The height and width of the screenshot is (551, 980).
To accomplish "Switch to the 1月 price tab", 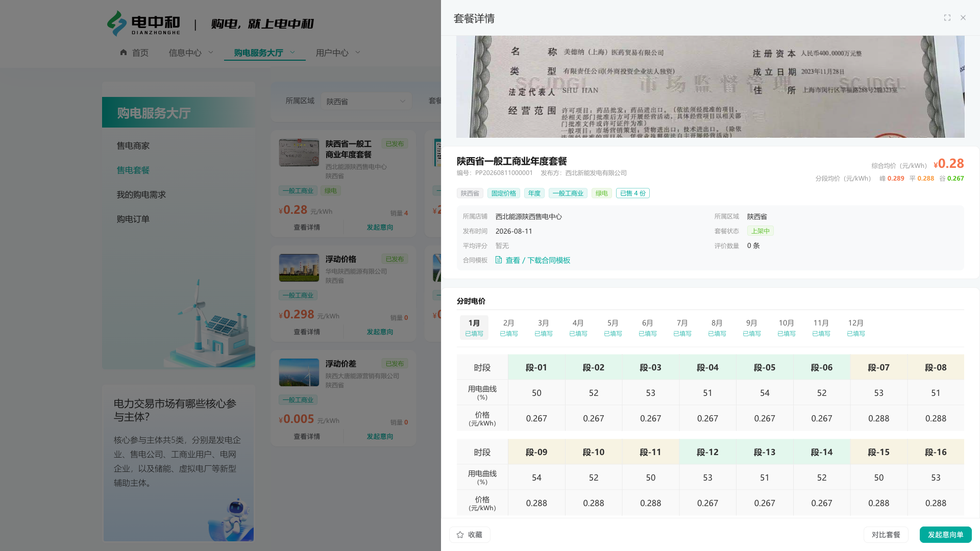I will pos(474,328).
